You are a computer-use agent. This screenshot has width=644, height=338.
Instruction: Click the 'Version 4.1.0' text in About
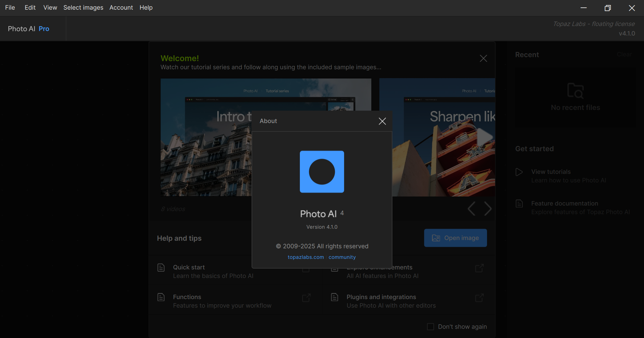point(322,227)
